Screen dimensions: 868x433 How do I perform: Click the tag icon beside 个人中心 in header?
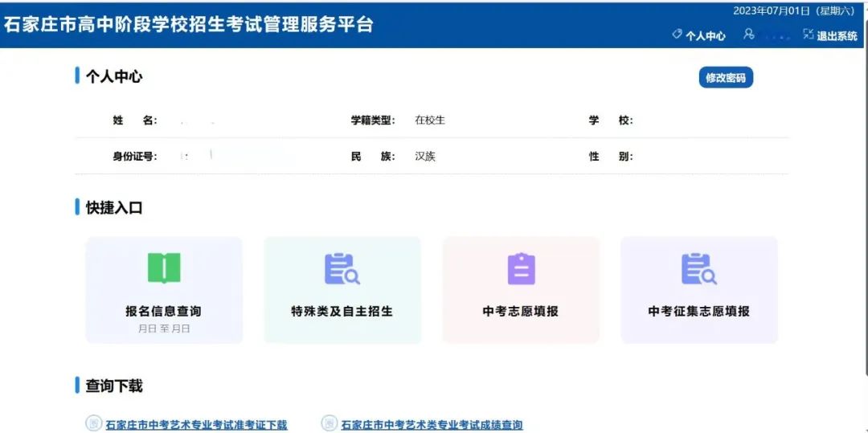(x=677, y=35)
